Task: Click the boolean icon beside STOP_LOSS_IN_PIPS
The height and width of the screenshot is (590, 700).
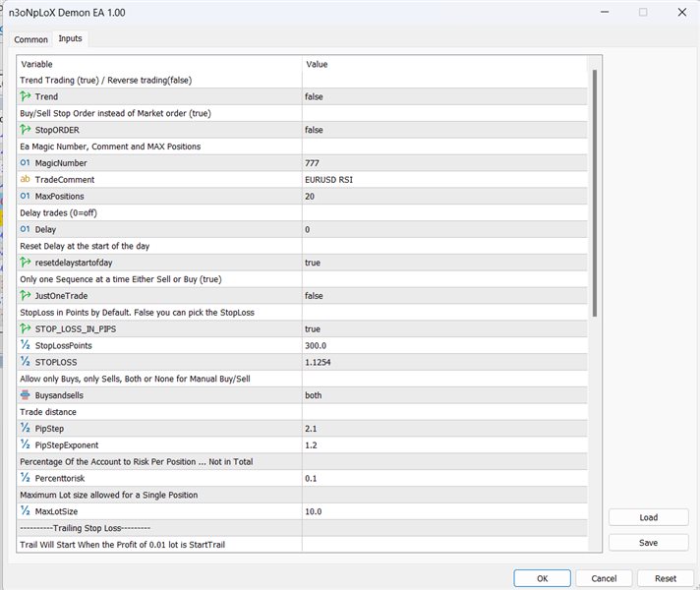Action: [25, 328]
